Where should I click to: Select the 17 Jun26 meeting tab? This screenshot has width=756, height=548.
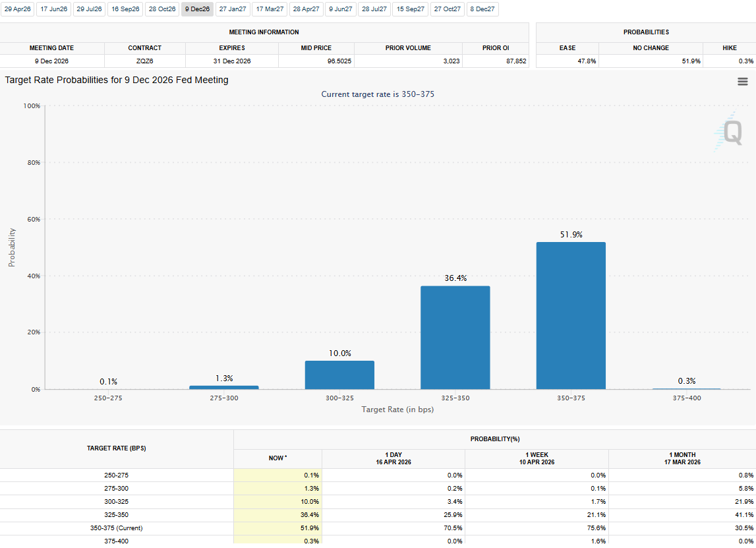[53, 9]
